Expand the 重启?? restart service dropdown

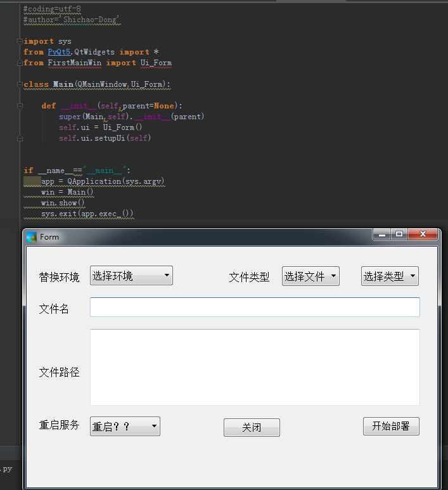click(x=125, y=426)
